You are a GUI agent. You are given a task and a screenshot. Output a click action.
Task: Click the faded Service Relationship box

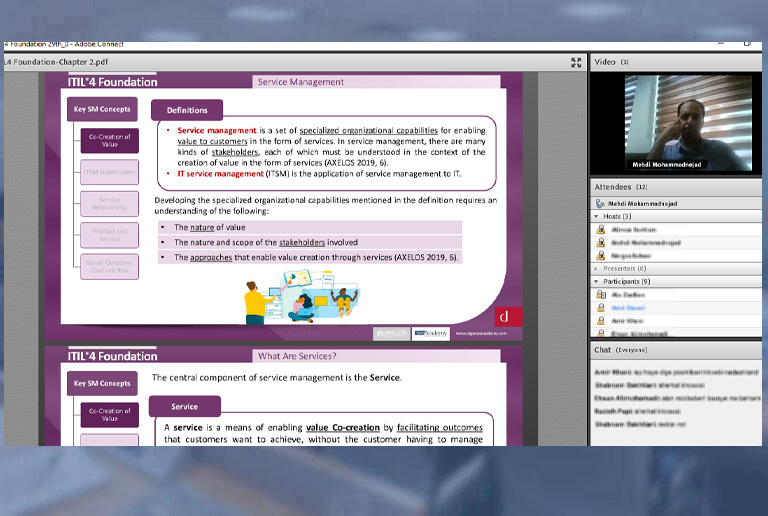click(x=110, y=203)
